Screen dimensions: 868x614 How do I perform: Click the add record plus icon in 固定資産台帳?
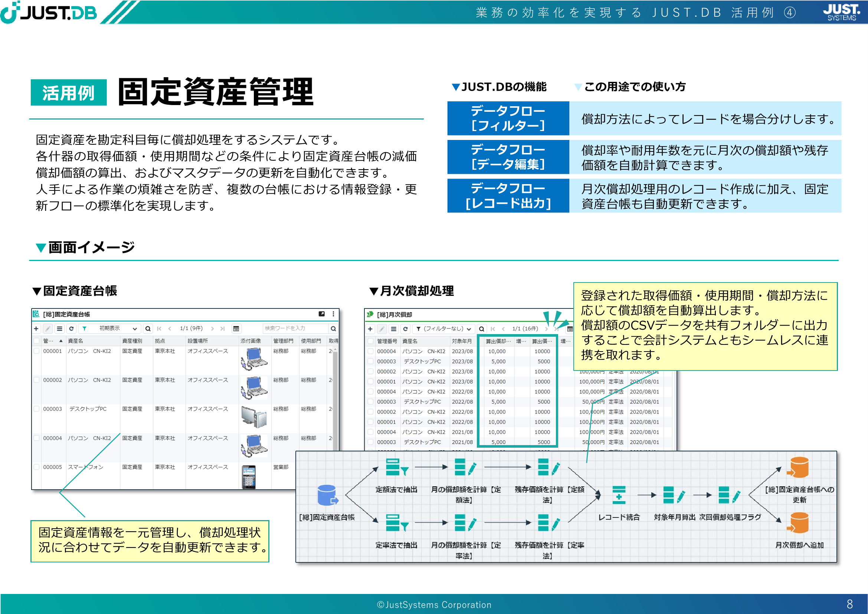(36, 329)
